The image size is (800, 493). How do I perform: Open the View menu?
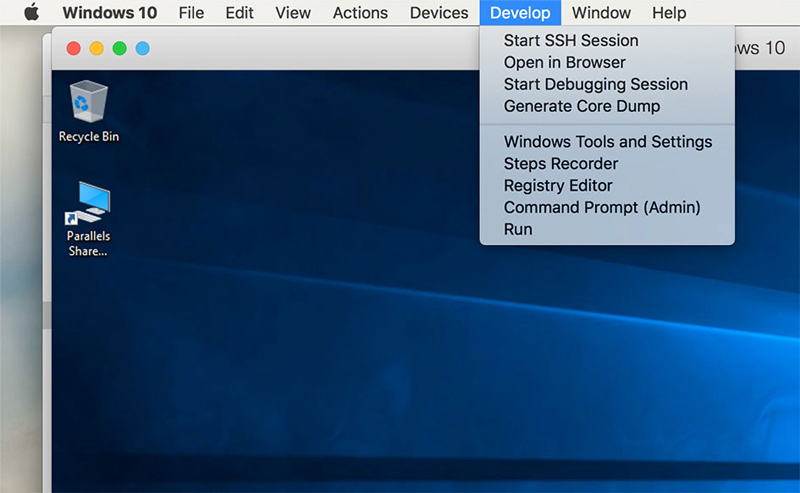click(x=293, y=12)
